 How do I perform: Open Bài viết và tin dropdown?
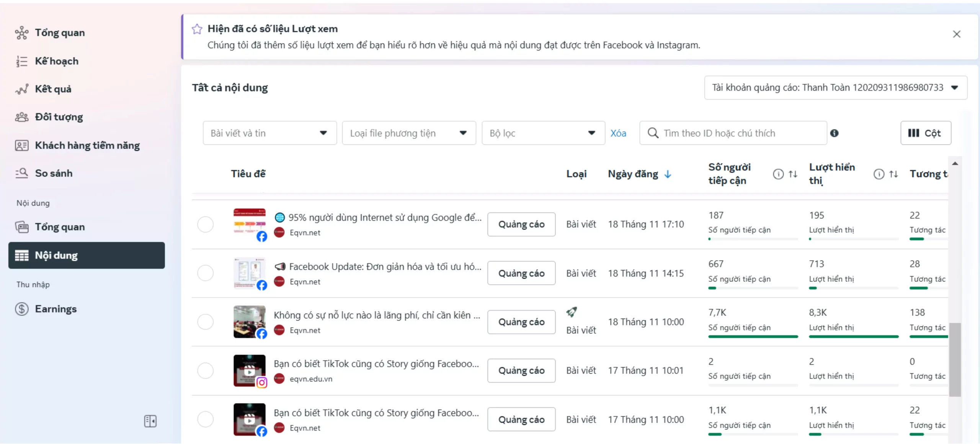pos(269,133)
